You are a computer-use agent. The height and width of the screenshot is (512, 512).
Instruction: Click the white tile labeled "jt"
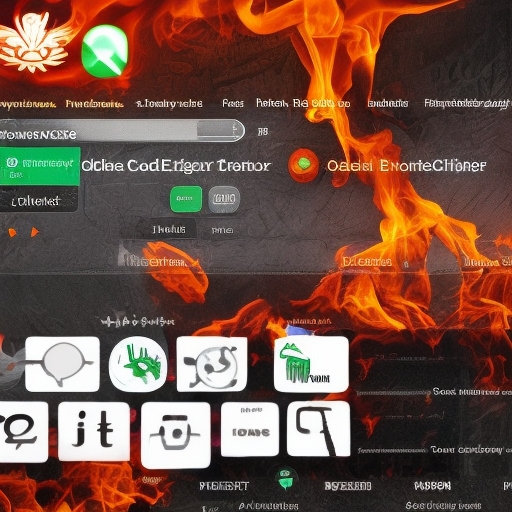click(94, 431)
